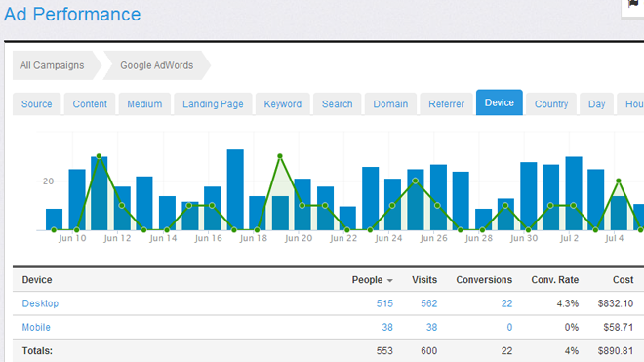Switch to the Day tab
The width and height of the screenshot is (644, 362).
pos(596,104)
